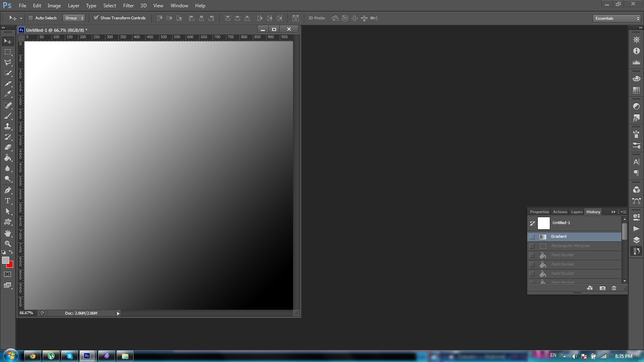The width and height of the screenshot is (644, 362).
Task: Click the foreground color swatch
Action: [x=5, y=261]
